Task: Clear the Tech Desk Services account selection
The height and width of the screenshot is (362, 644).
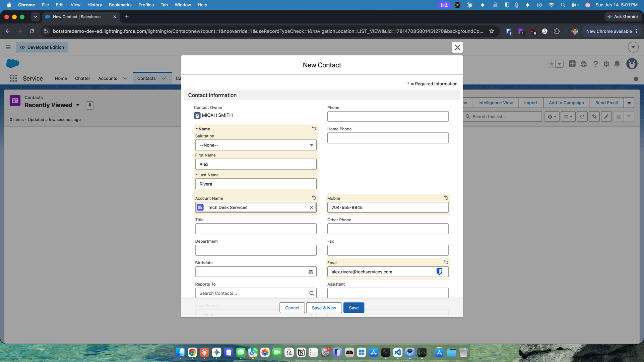Action: pyautogui.click(x=312, y=207)
